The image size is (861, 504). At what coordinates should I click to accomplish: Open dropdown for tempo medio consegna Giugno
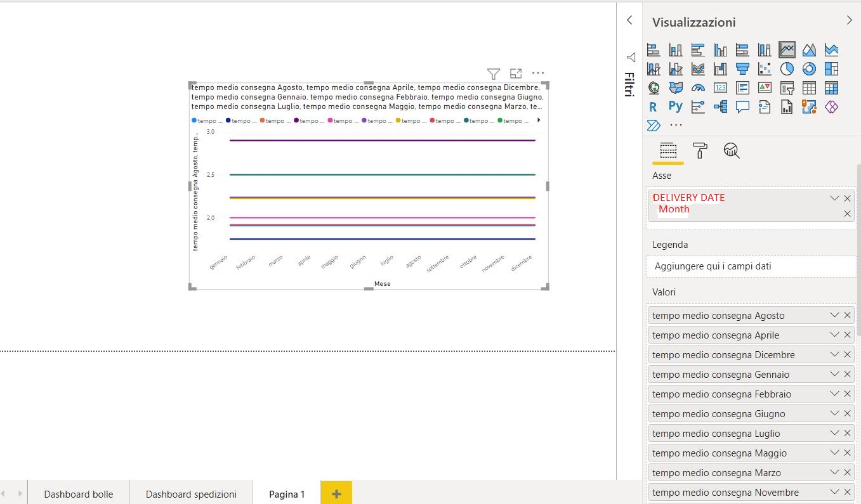pos(834,413)
